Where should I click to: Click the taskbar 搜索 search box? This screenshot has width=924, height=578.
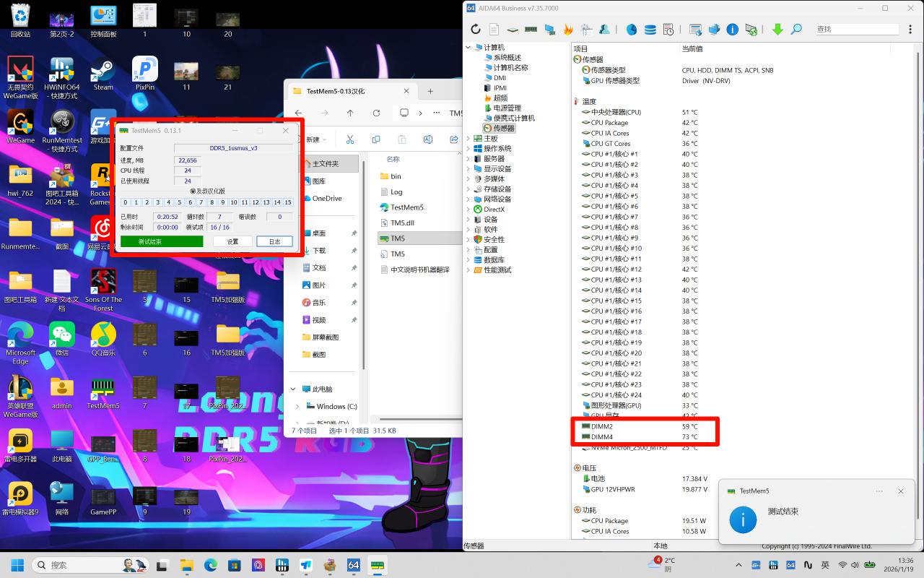(x=91, y=565)
